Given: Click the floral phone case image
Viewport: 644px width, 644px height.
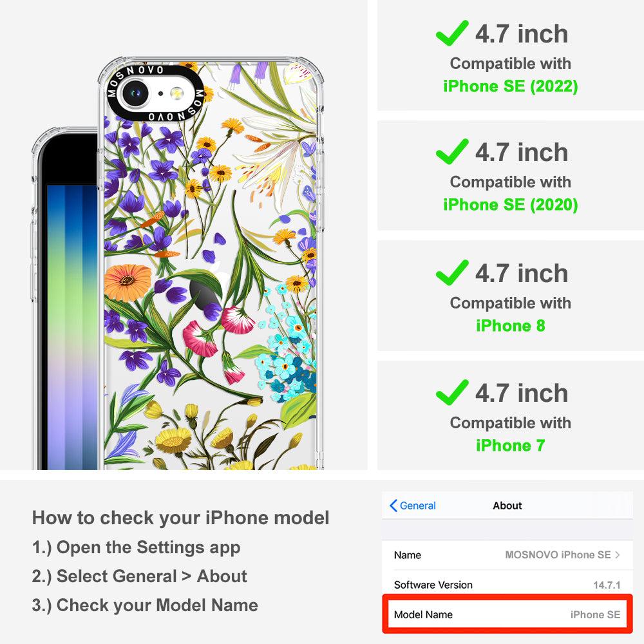Looking at the screenshot, I should (x=211, y=263).
